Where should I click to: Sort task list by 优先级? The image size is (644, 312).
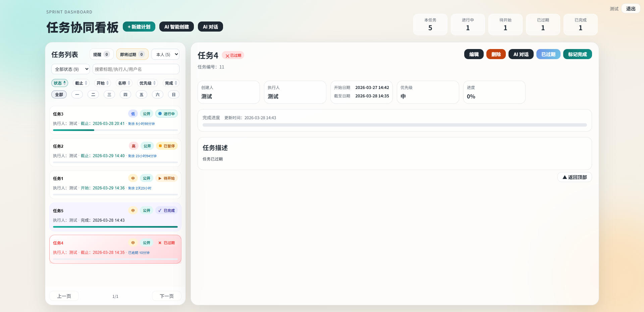click(147, 83)
